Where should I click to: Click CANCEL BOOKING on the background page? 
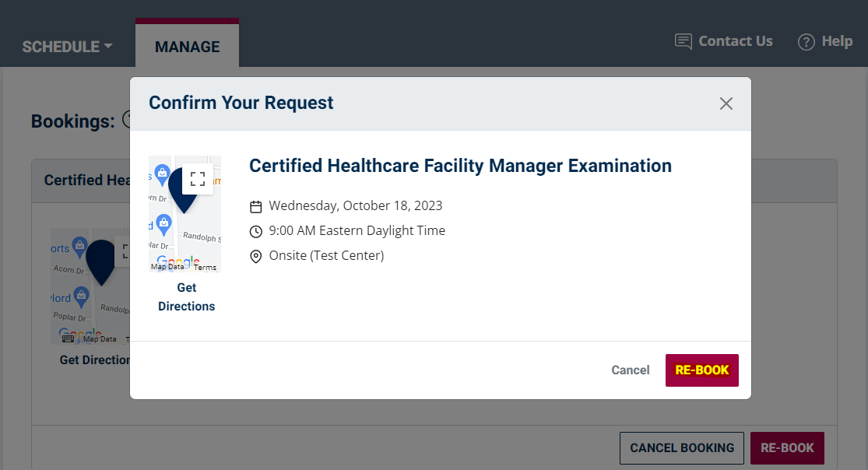[681, 448]
